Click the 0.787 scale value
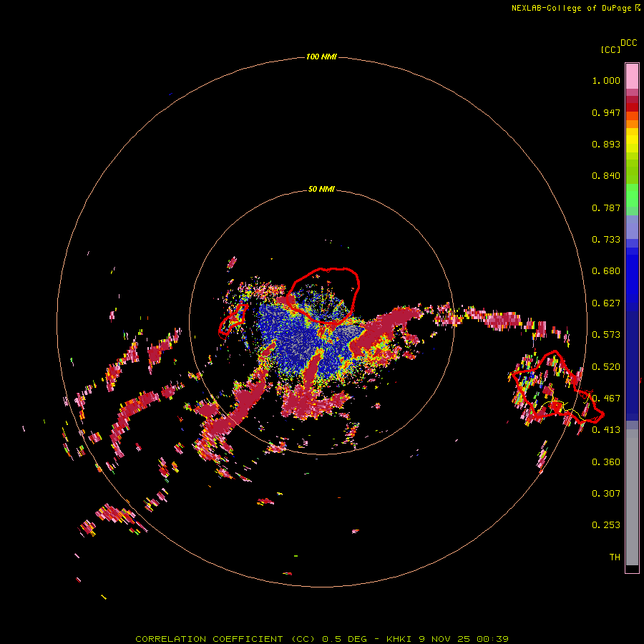The width and height of the screenshot is (644, 644). coord(606,208)
